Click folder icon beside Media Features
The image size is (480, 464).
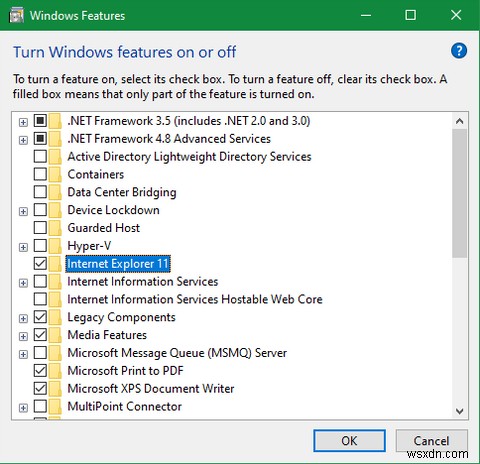55,335
